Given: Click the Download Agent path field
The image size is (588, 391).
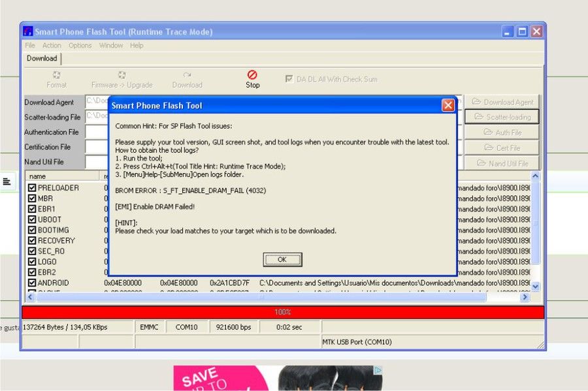Looking at the screenshot, I should [x=97, y=101].
